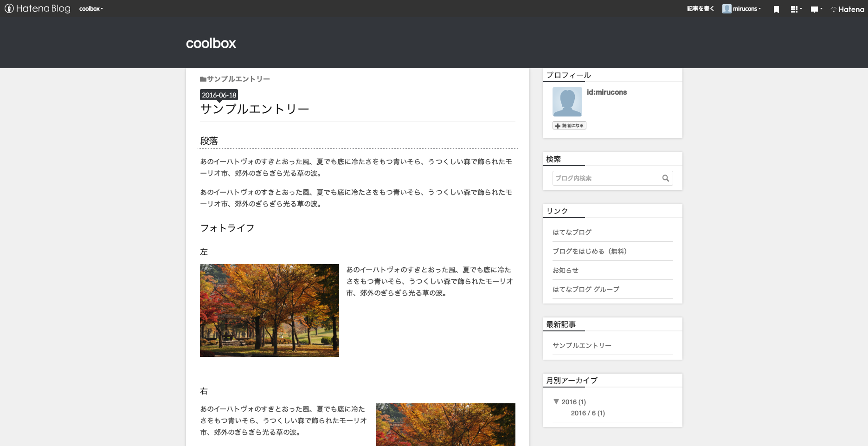Click the 月別アーカイブ sidebar heading

(x=572, y=381)
